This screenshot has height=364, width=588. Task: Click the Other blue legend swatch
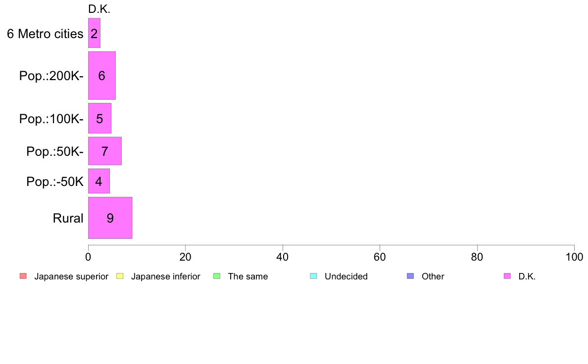pyautogui.click(x=411, y=276)
